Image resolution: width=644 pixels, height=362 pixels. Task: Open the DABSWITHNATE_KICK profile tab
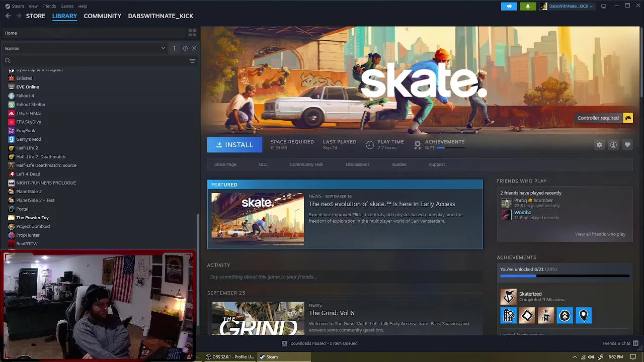[160, 16]
